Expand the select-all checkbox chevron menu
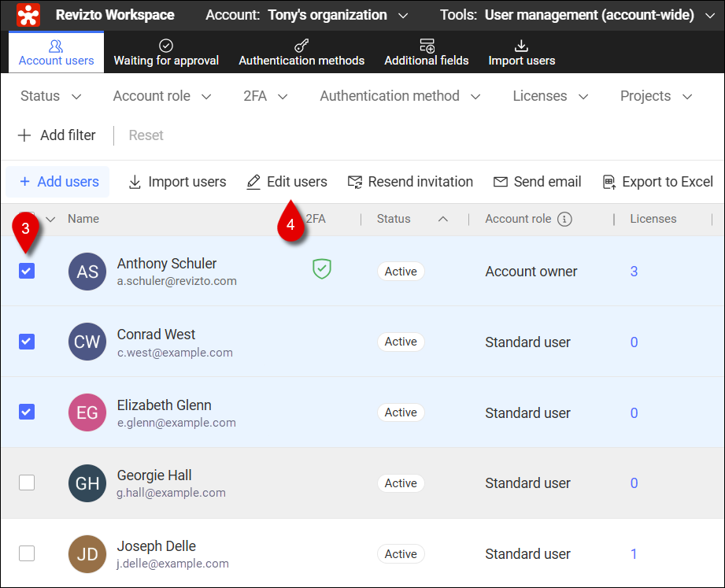 click(50, 219)
